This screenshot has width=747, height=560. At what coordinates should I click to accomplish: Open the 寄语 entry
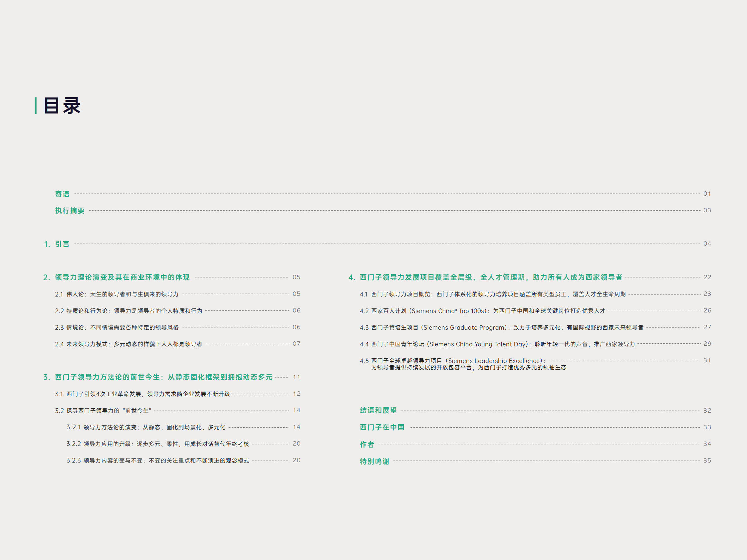click(62, 194)
